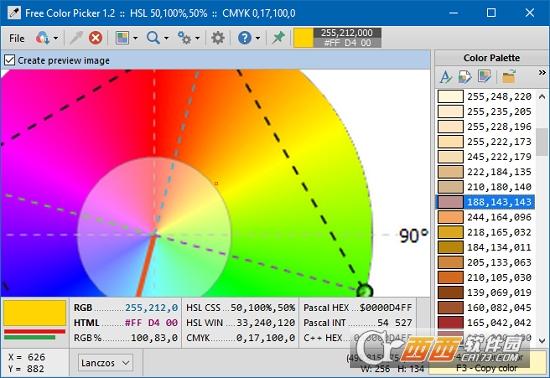This screenshot has width=550, height=378.
Task: Click the letter A text icon in Color Palette
Action: 446,76
